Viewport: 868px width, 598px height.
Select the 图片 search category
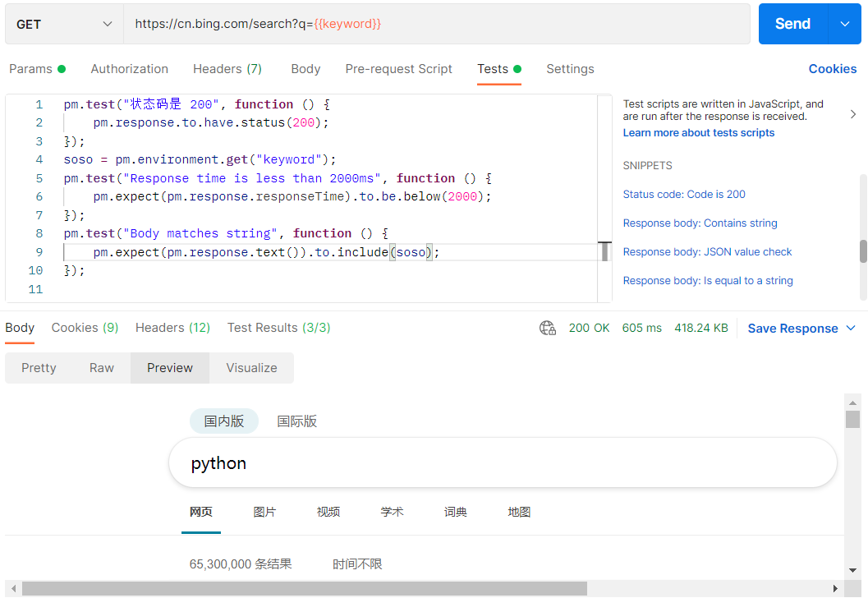pyautogui.click(x=264, y=513)
